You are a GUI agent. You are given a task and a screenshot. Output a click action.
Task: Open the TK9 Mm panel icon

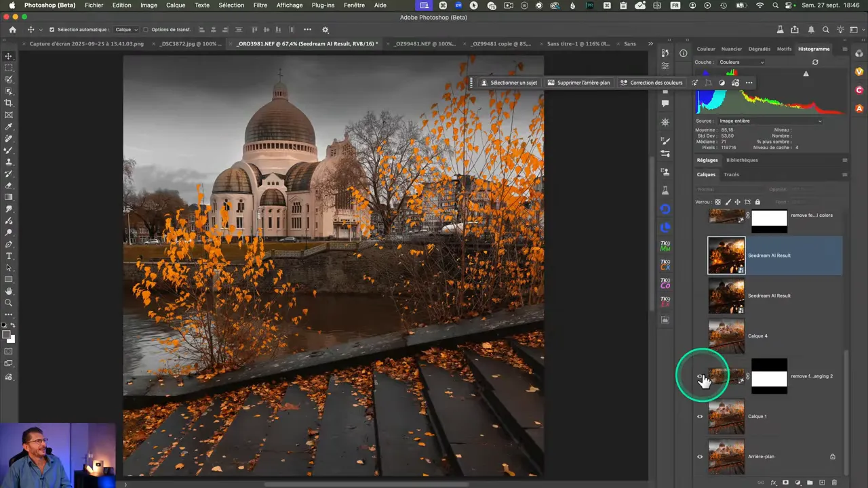665,245
